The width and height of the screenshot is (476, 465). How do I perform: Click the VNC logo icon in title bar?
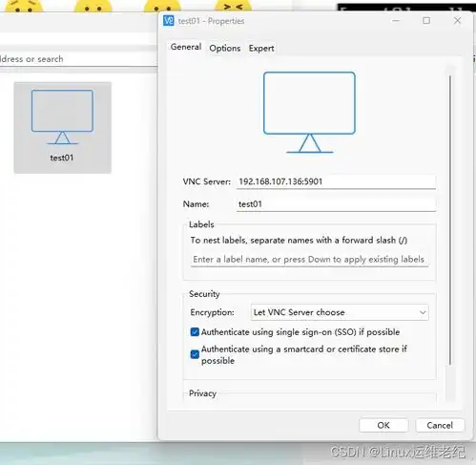coord(169,21)
